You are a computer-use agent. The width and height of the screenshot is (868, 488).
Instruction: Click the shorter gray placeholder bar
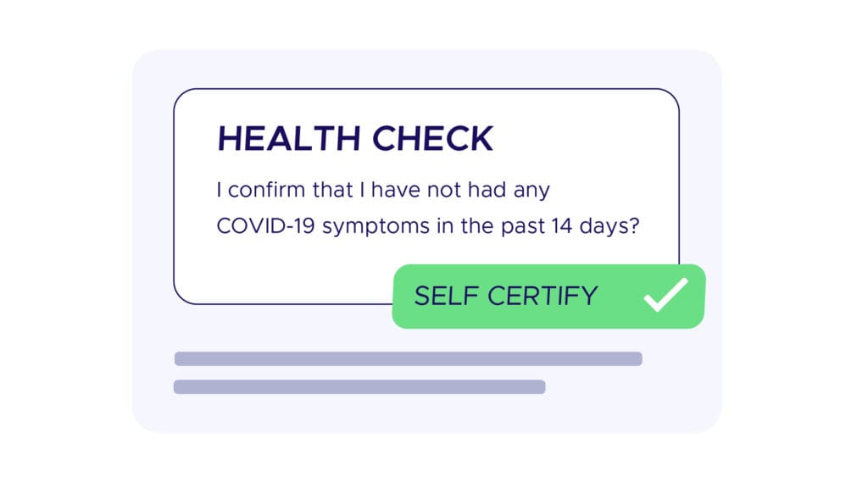point(359,386)
